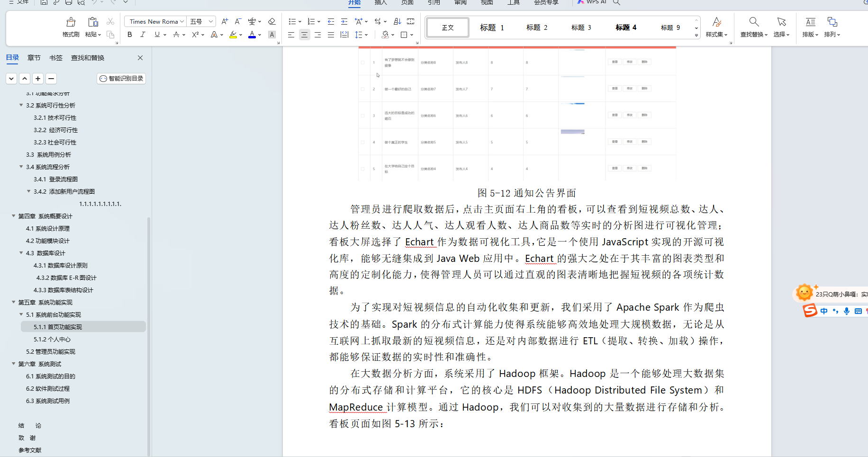Image resolution: width=868 pixels, height=457 pixels.
Task: Click the numbered list icon
Action: pyautogui.click(x=311, y=21)
